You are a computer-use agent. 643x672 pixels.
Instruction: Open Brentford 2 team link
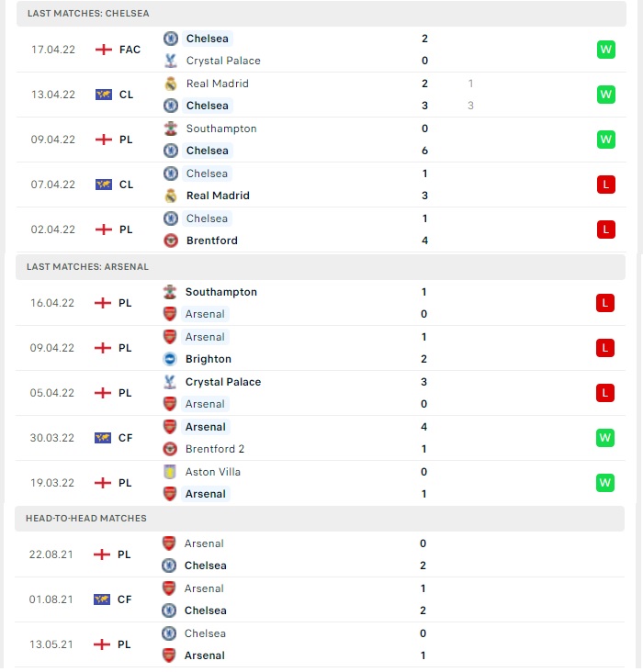pyautogui.click(x=214, y=449)
